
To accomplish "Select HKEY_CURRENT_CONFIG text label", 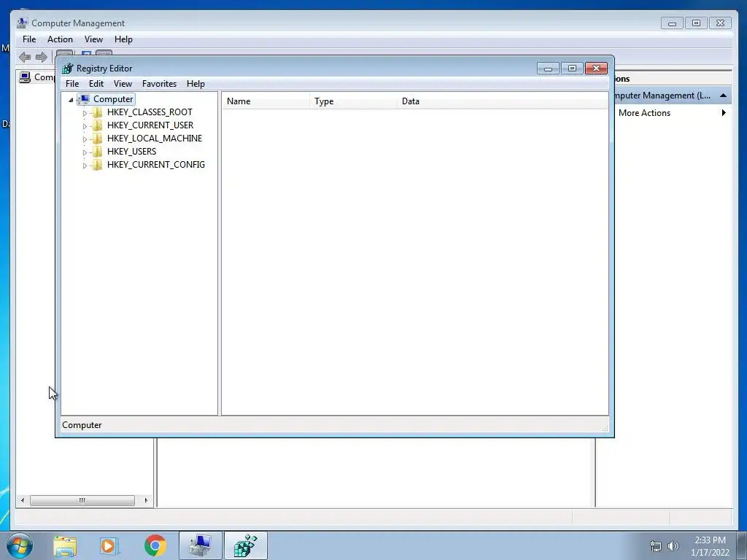I will point(156,165).
